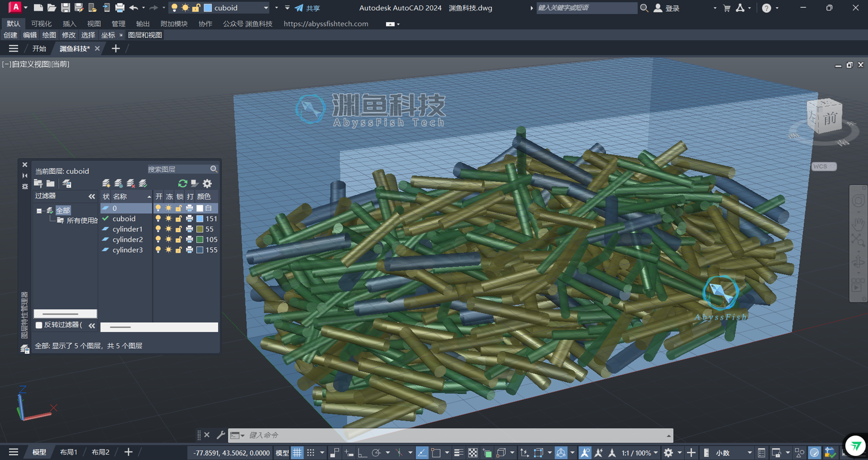Click the 模型 space button in status bar
This screenshot has height=460, width=868.
pyautogui.click(x=282, y=453)
